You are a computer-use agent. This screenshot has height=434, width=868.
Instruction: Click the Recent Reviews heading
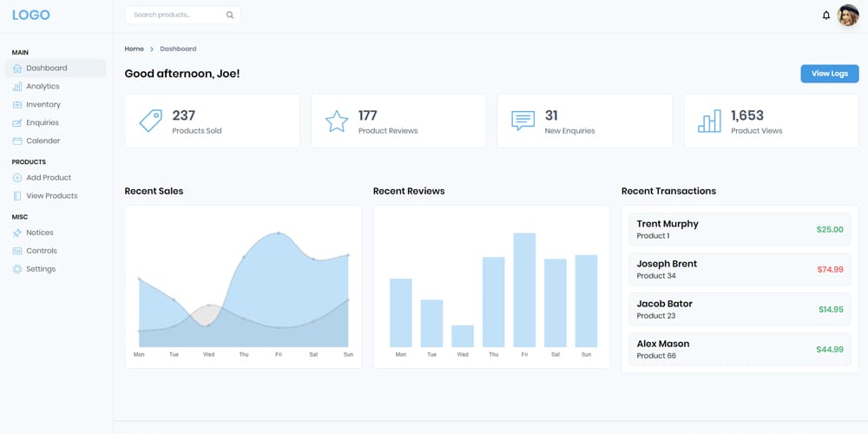pos(409,191)
